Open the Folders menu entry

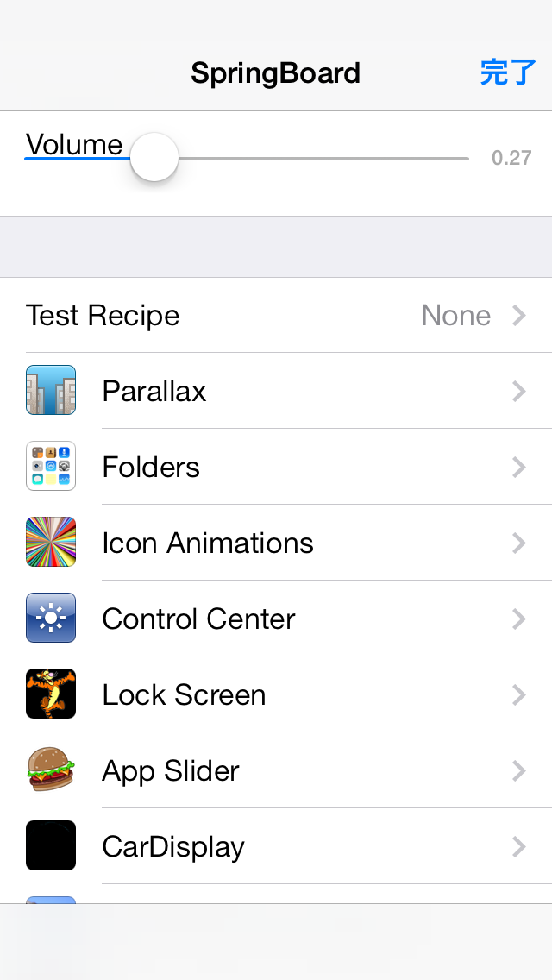point(276,467)
